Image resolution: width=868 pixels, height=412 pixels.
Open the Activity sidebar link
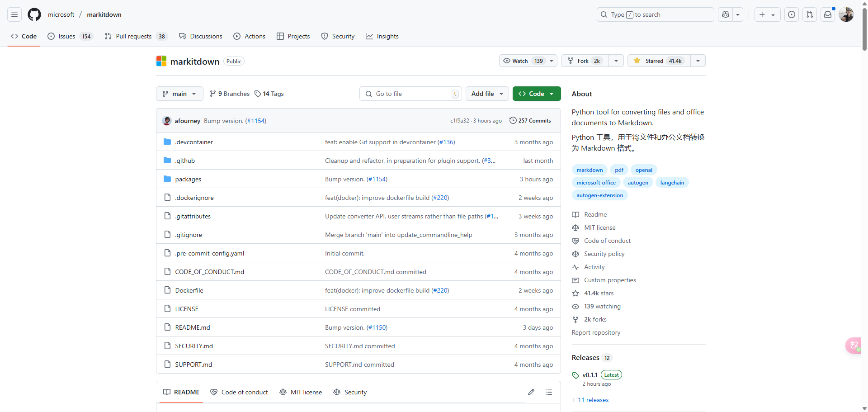[x=594, y=267]
